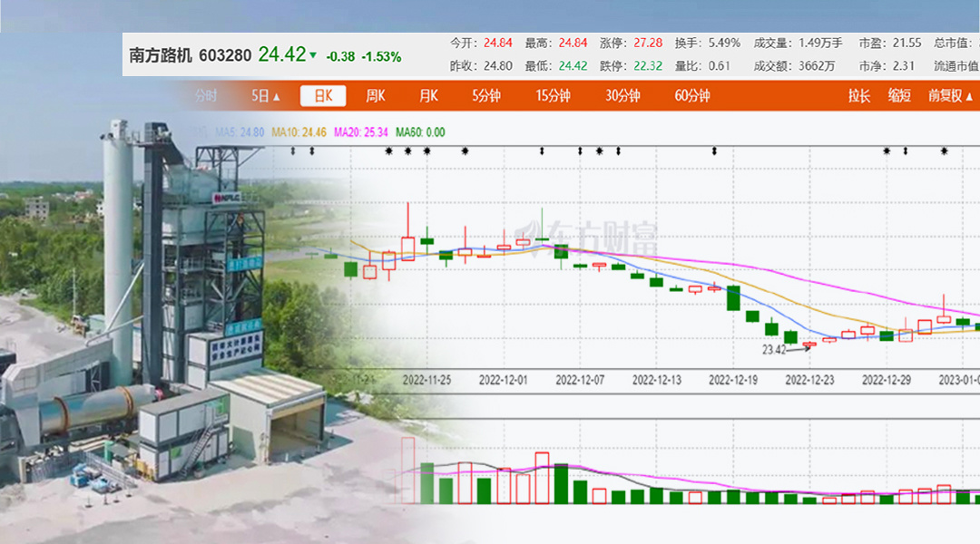Select the 日K daily chart tab
The image size is (980, 544).
[323, 96]
